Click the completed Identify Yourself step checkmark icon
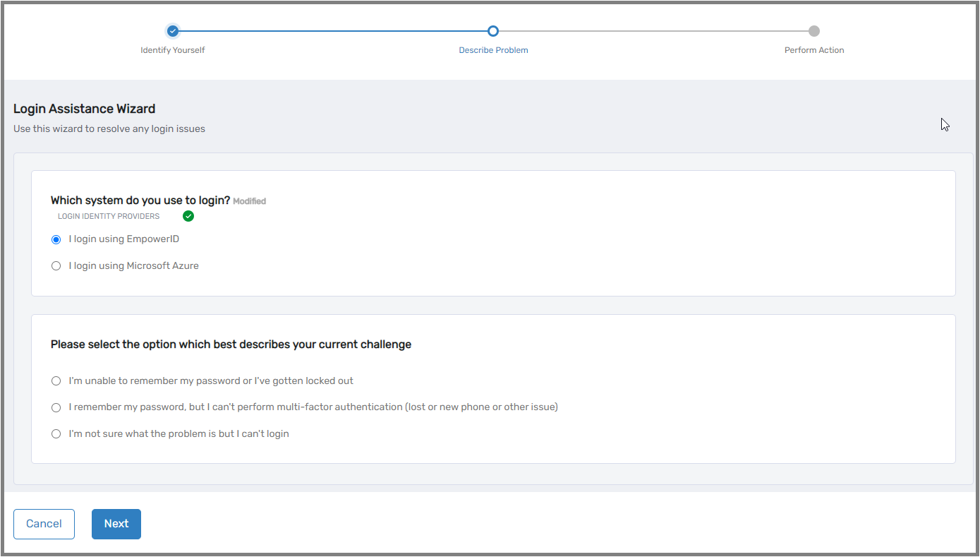This screenshot has width=980, height=557. 173,31
